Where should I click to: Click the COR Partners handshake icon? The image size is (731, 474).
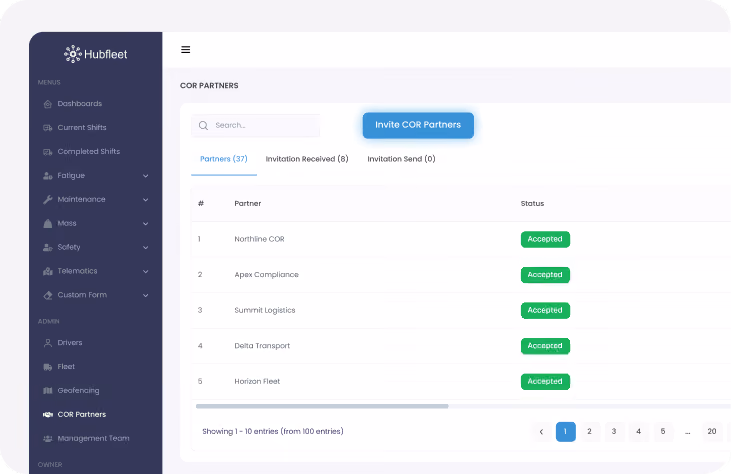click(x=48, y=414)
